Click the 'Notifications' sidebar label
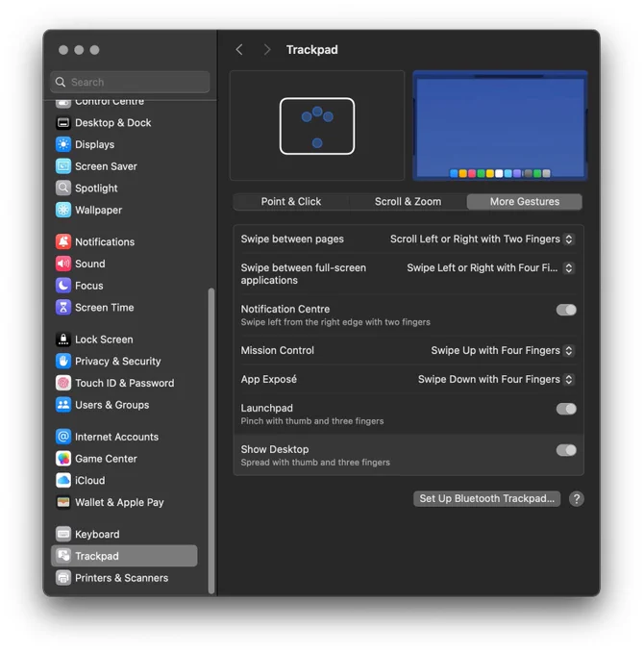Screen dimensions: 644x654 tap(105, 242)
